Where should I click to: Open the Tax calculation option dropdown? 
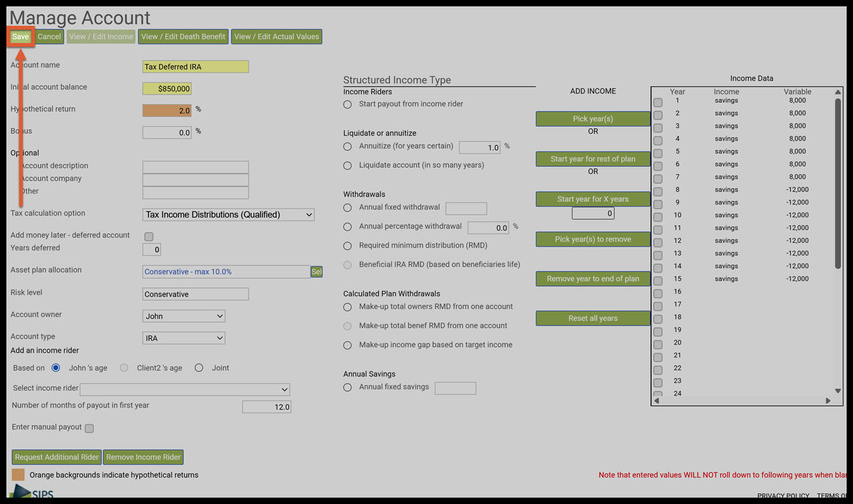(228, 214)
